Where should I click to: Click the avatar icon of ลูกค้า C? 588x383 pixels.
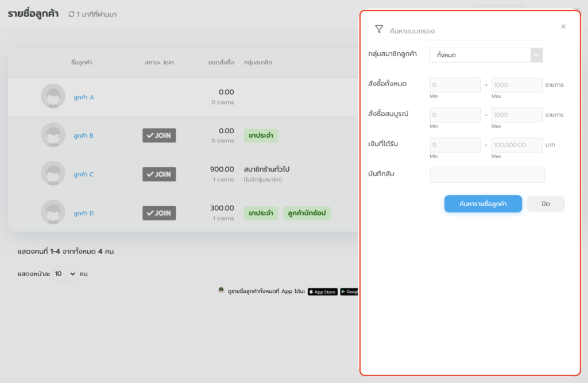pos(53,174)
